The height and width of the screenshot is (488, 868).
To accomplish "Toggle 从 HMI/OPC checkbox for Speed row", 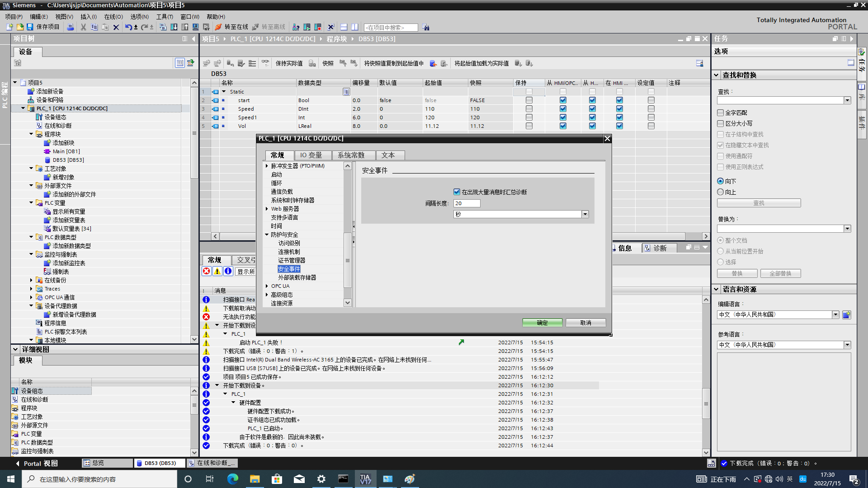I will pos(563,109).
